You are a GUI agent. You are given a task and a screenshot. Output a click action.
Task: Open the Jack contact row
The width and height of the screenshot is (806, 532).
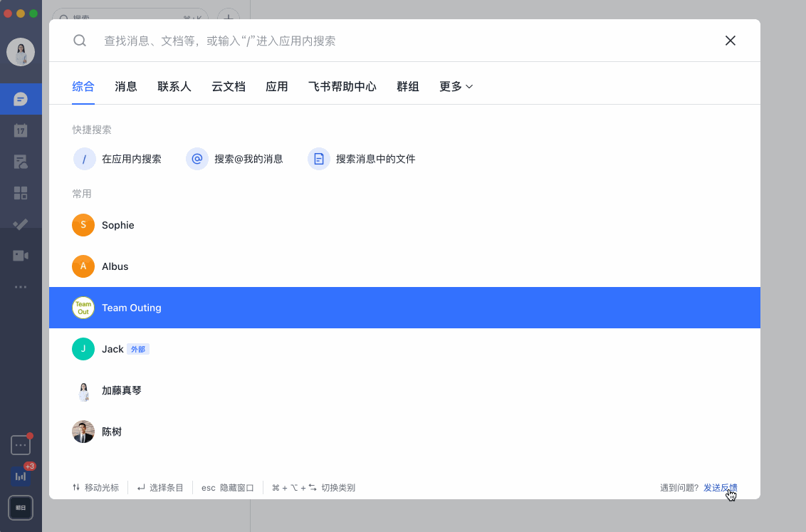(404, 349)
